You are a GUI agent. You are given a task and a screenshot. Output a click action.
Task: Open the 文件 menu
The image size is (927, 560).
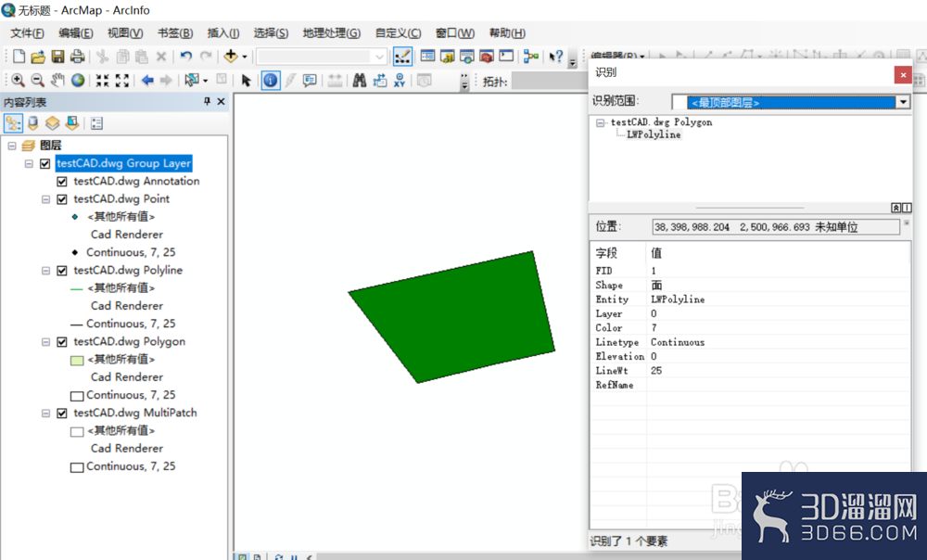27,32
